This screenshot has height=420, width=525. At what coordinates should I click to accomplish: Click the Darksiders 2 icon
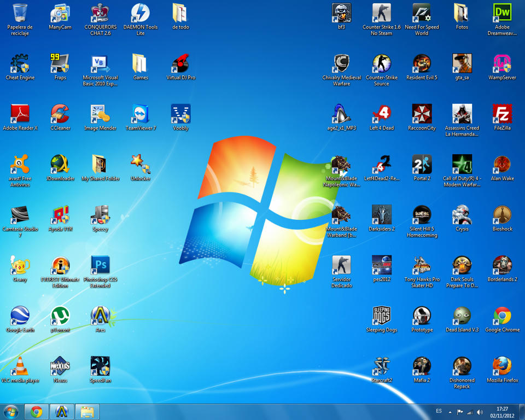click(x=381, y=215)
